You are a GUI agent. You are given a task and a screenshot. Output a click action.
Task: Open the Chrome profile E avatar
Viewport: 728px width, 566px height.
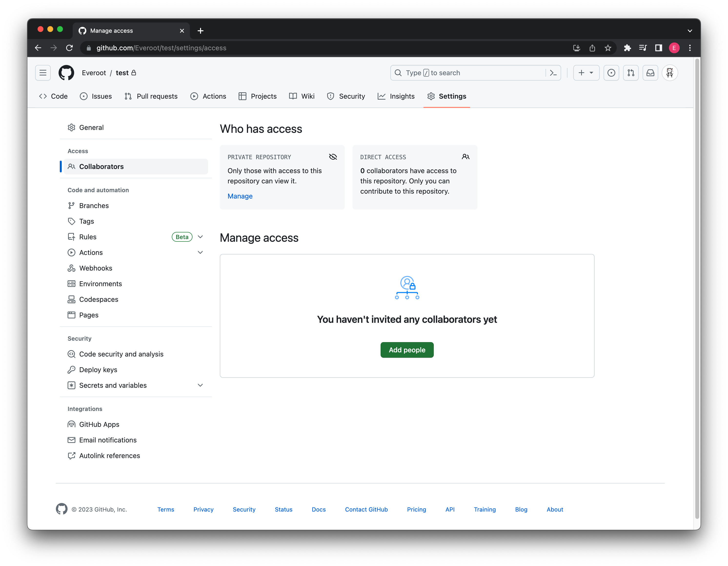(674, 48)
